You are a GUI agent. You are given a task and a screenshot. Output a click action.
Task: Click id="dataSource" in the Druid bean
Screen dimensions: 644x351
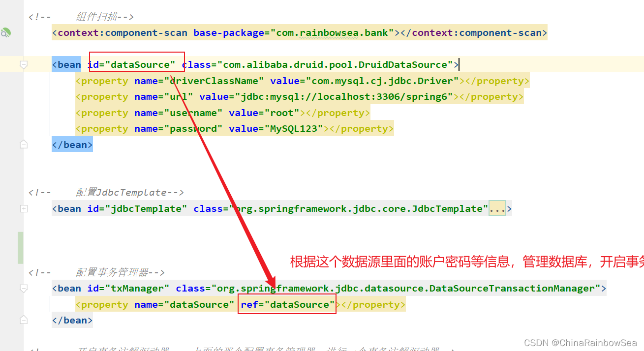coord(131,64)
